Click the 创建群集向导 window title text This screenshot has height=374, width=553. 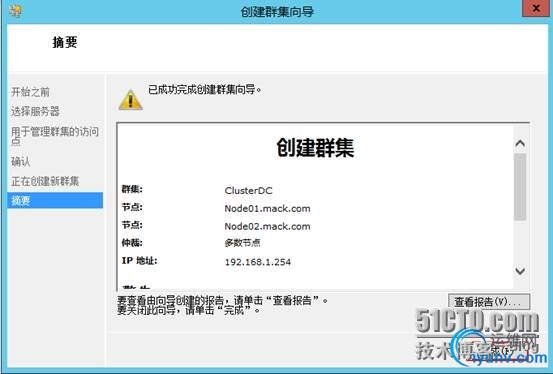pos(277,12)
